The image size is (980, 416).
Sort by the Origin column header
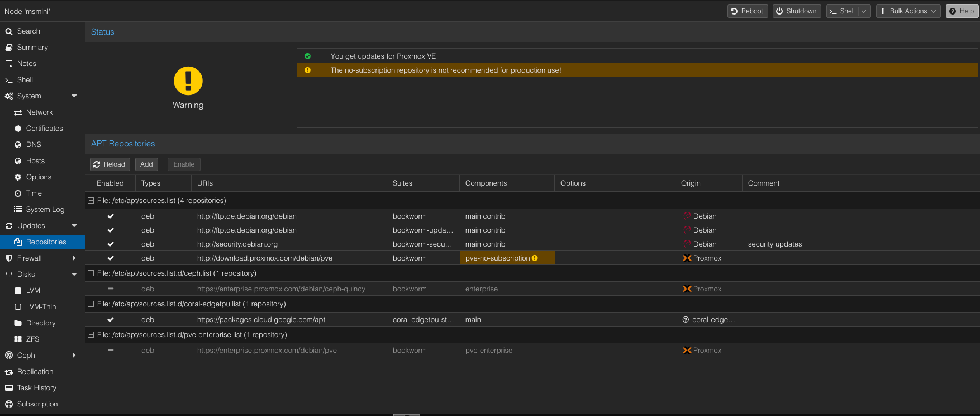[708, 183]
